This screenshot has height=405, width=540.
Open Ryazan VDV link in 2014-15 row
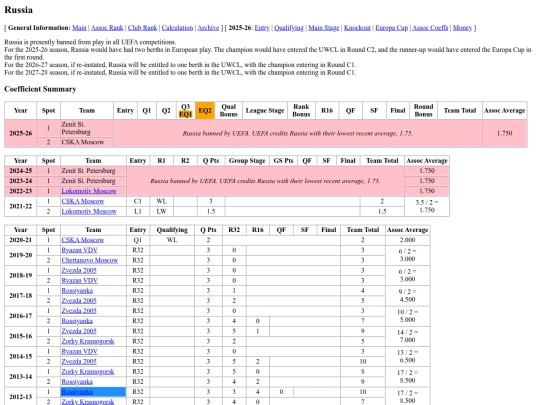coord(80,351)
